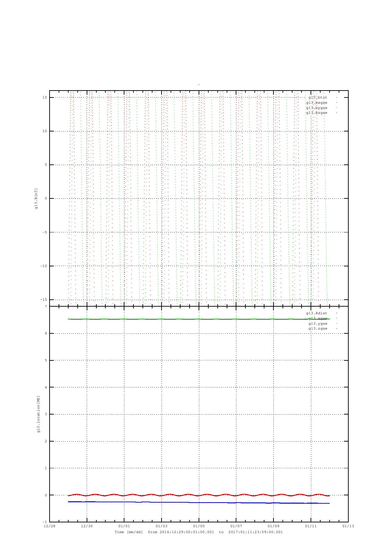The width and height of the screenshot is (392, 555).
Task: Click the 01/07 date tick label
Action: (236, 526)
